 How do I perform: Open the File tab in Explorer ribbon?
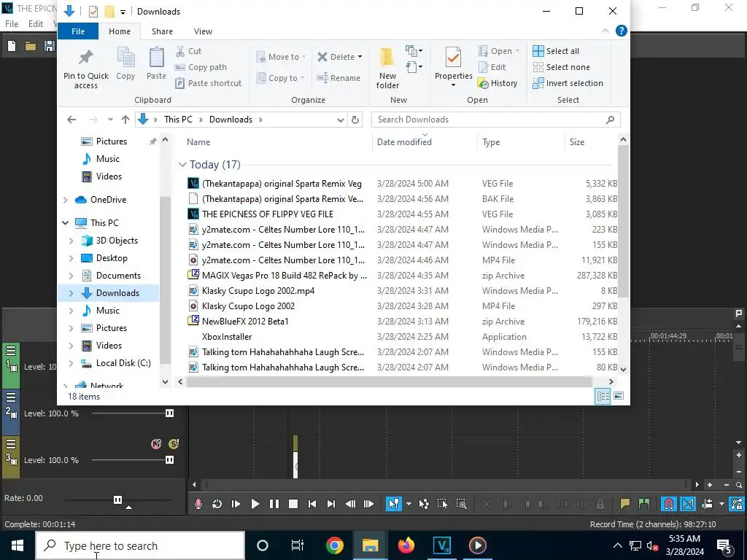point(77,31)
